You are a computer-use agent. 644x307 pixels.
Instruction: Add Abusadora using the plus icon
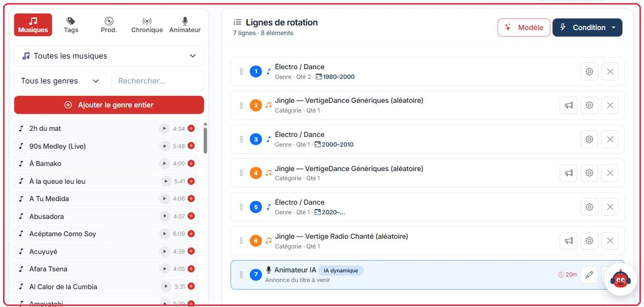click(191, 216)
